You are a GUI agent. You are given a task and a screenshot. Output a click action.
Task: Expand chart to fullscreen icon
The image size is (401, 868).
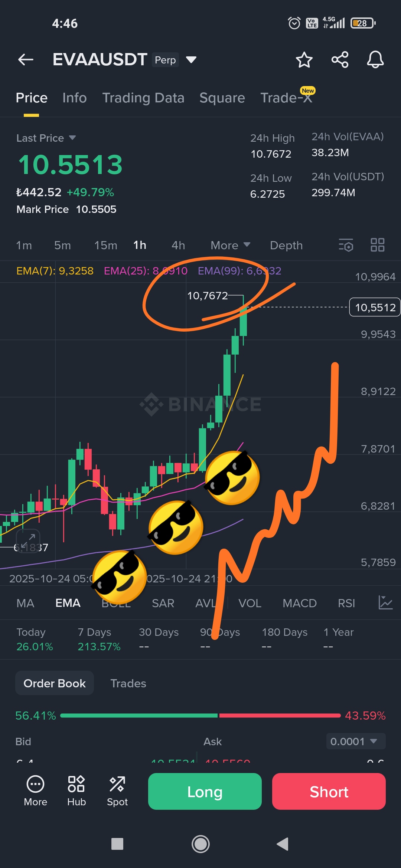click(28, 540)
